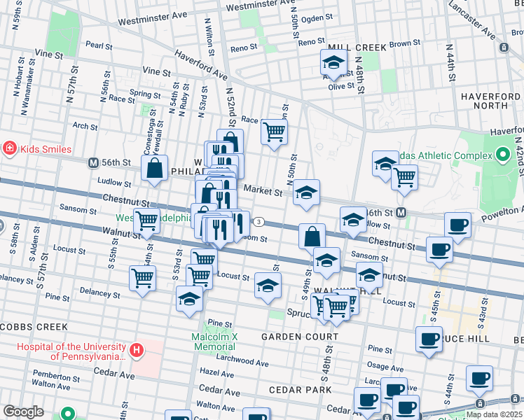The height and width of the screenshot is (420, 524).
Task: Click the N Wanamaker St label
Action: coord(28,87)
